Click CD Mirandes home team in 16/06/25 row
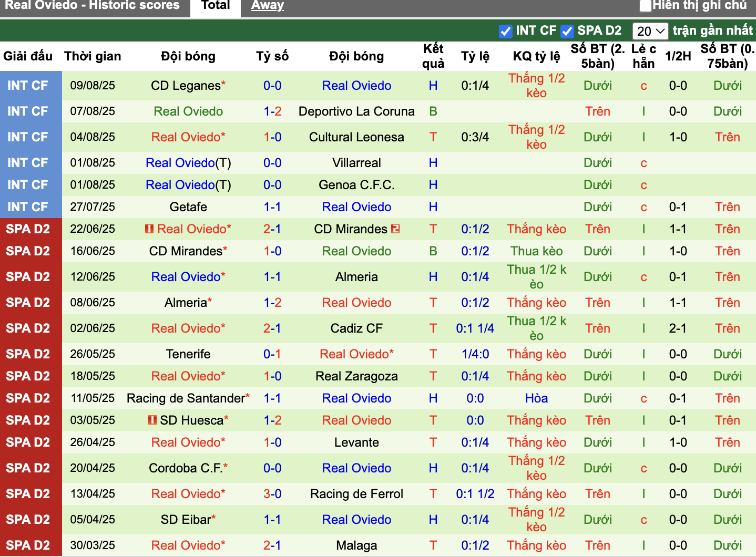This screenshot has height=557, width=756. tap(186, 251)
